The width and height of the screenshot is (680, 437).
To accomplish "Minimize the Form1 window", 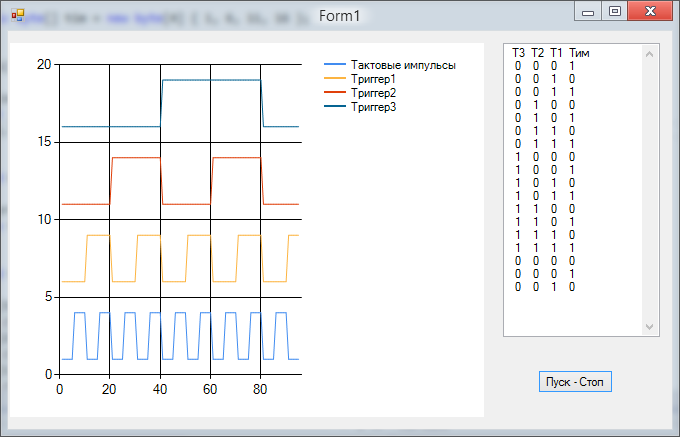I will pyautogui.click(x=588, y=12).
